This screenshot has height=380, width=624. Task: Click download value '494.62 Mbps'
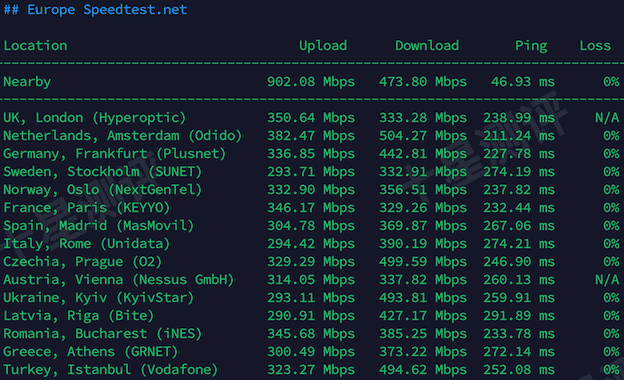tap(423, 370)
